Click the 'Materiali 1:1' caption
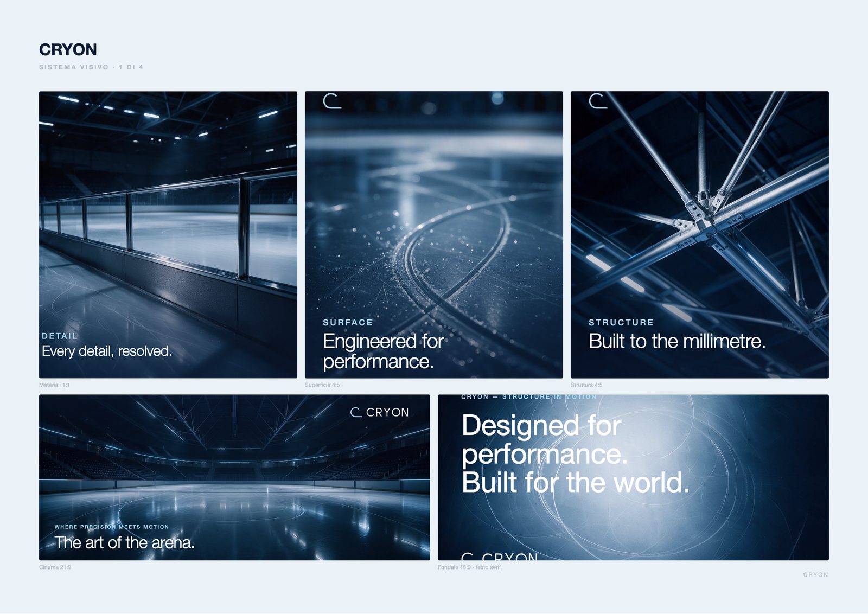This screenshot has height=614, width=868. click(x=54, y=385)
